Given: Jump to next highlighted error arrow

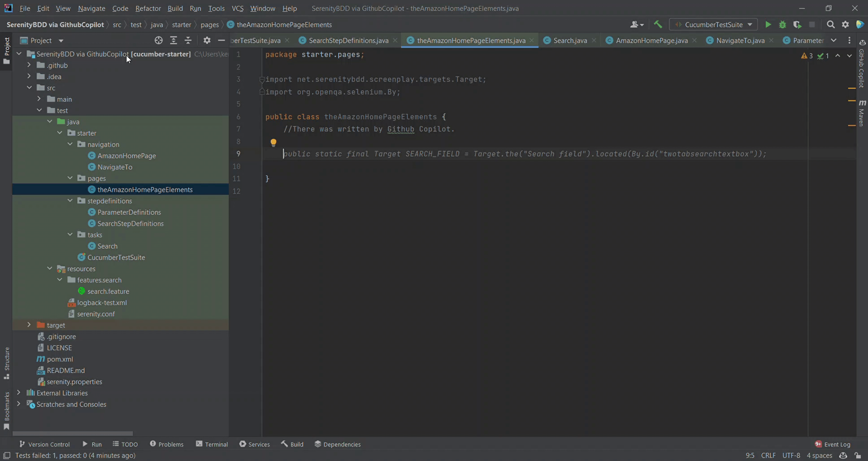Looking at the screenshot, I should pyautogui.click(x=849, y=56).
